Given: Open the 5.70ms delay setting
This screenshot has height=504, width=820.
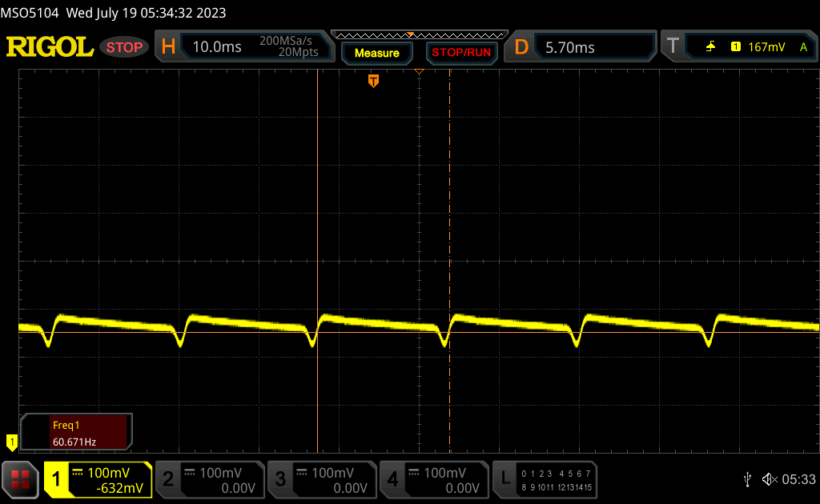Looking at the screenshot, I should 569,47.
